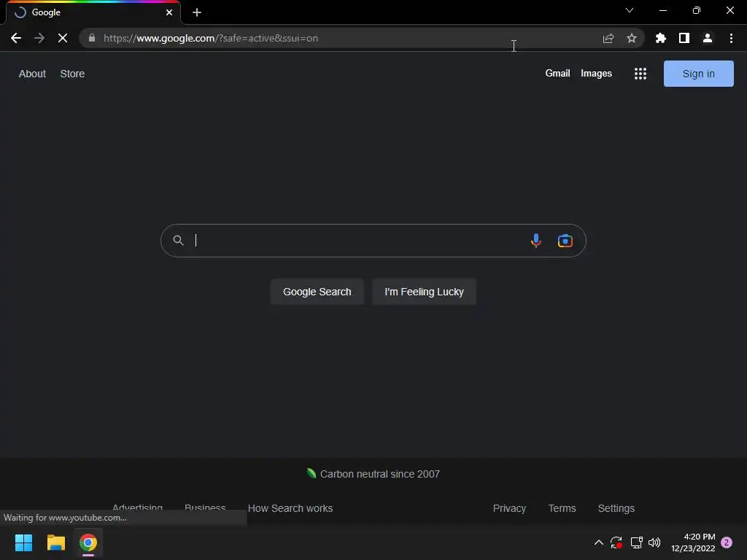Open the Privacy footer link
Image resolution: width=747 pixels, height=560 pixels.
[509, 508]
